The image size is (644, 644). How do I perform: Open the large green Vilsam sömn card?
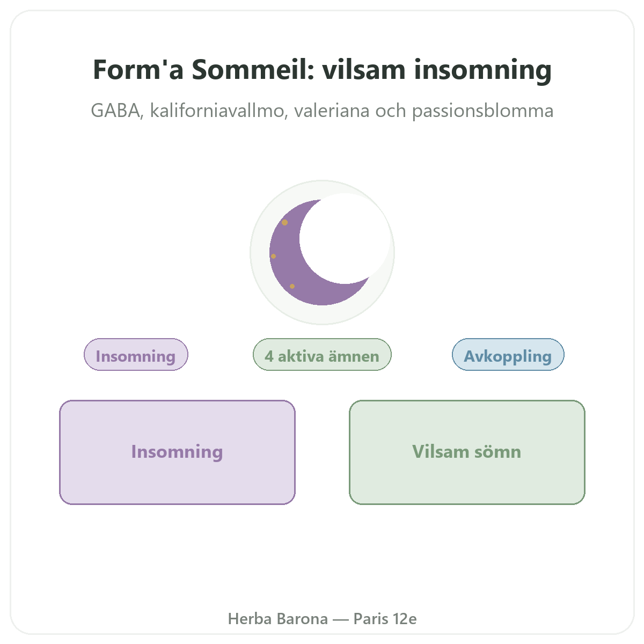click(x=467, y=452)
